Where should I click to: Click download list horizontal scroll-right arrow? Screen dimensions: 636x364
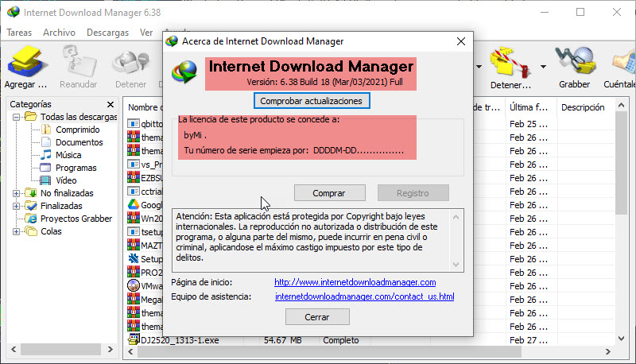coord(607,352)
